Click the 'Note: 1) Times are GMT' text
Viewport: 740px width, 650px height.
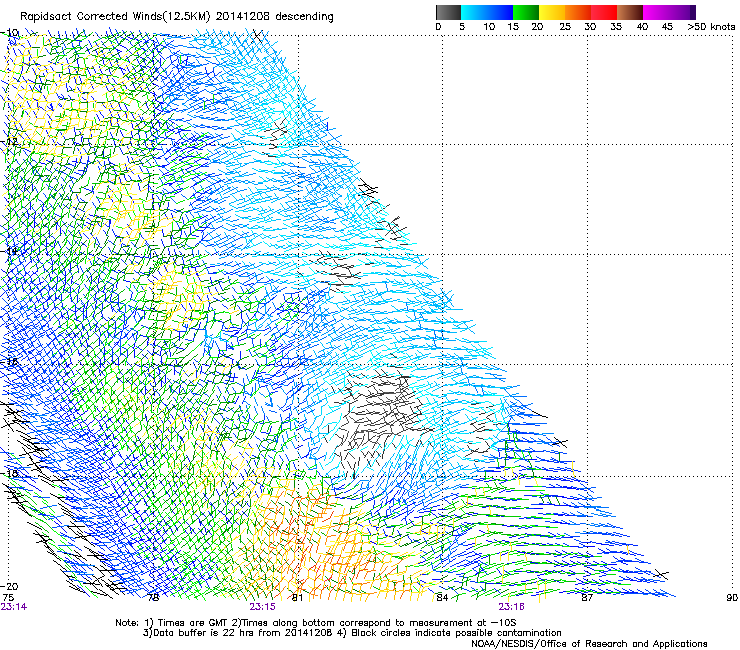pos(173,623)
